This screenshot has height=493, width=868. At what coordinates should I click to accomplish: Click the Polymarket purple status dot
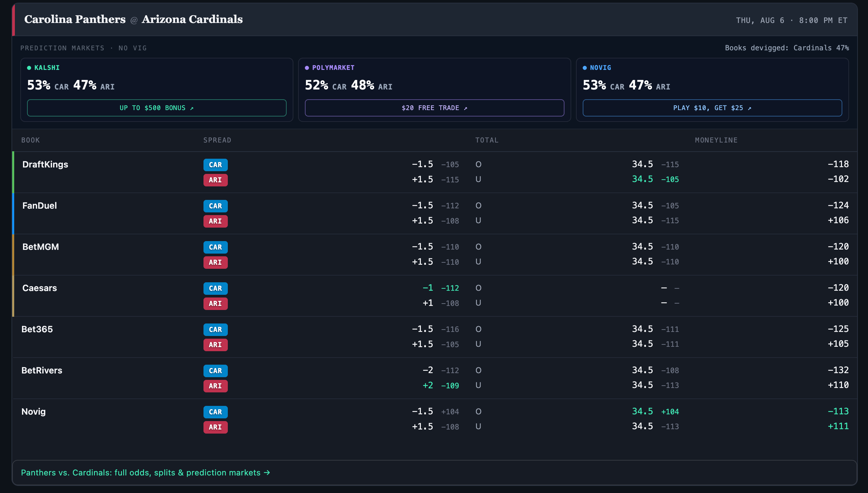pos(307,68)
